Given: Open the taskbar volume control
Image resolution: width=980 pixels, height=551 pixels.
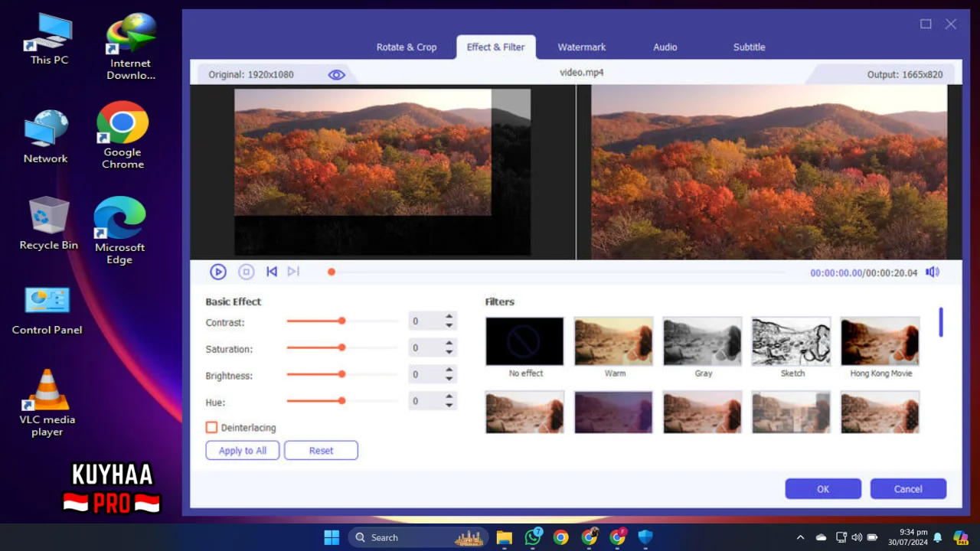Looking at the screenshot, I should pyautogui.click(x=857, y=537).
